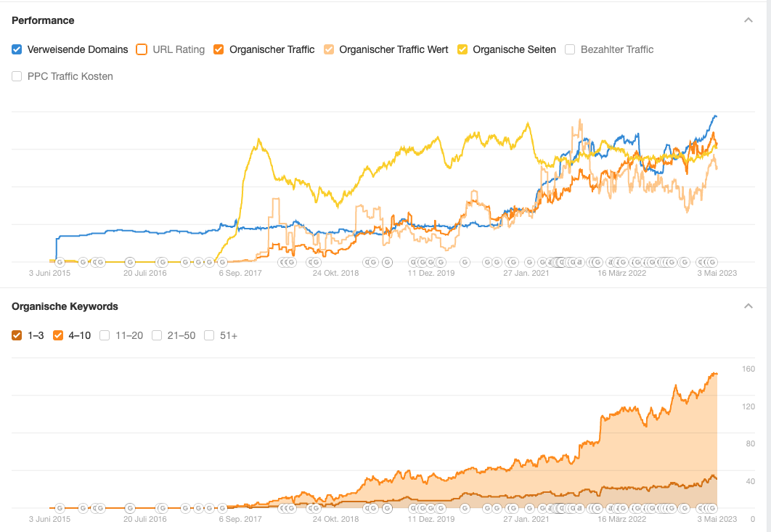Enable the Bezahlter Traffic checkbox
This screenshot has height=532, width=771.
(x=570, y=49)
